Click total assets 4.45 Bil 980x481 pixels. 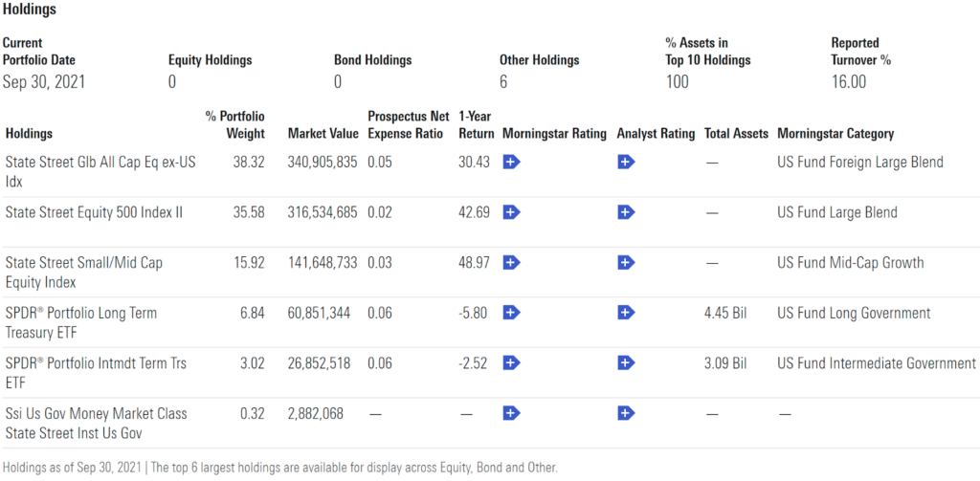click(x=725, y=313)
